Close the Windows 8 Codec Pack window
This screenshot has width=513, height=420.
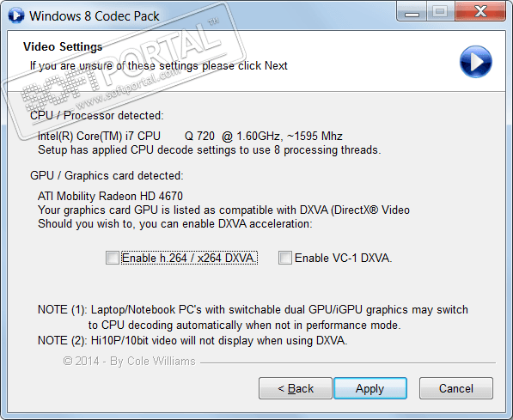click(480, 12)
